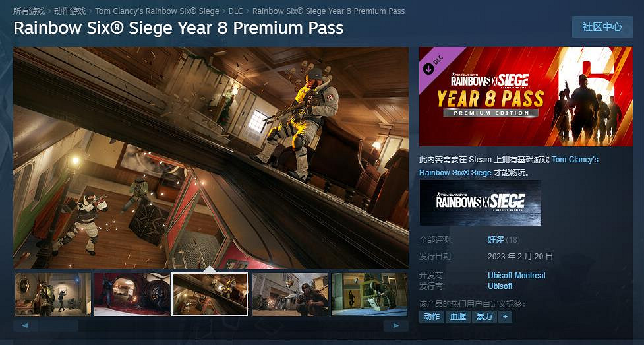Image resolution: width=644 pixels, height=345 pixels.
Task: Select fourth thumbnail with crouching operator
Action: point(291,294)
